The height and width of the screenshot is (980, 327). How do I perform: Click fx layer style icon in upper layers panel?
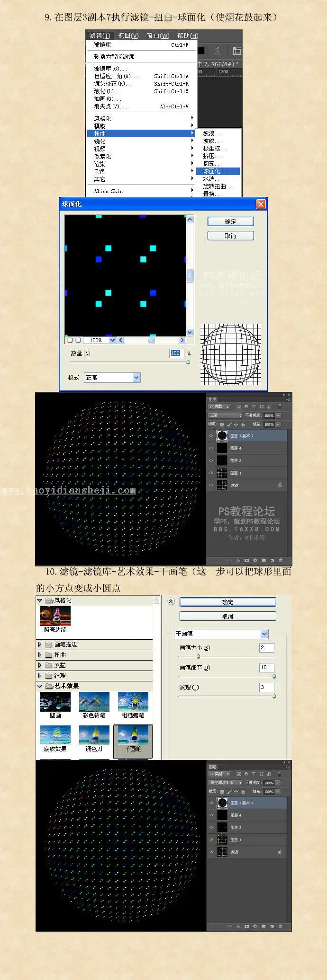click(238, 560)
